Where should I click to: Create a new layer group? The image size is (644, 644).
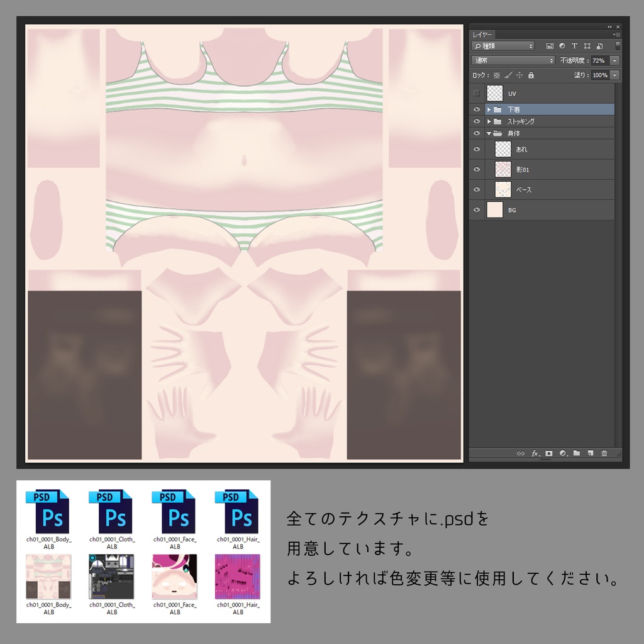point(577,453)
